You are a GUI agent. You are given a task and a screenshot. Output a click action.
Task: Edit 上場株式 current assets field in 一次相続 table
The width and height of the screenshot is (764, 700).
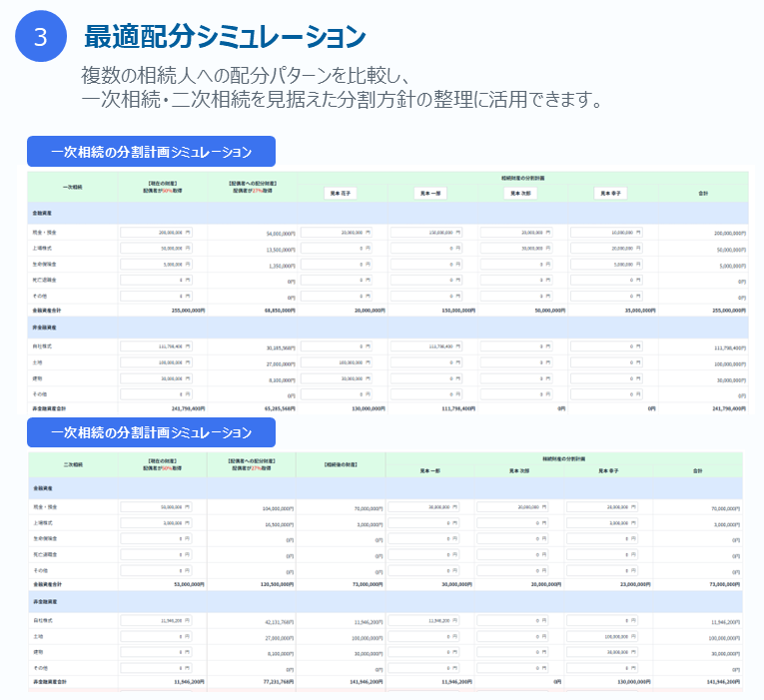[157, 249]
